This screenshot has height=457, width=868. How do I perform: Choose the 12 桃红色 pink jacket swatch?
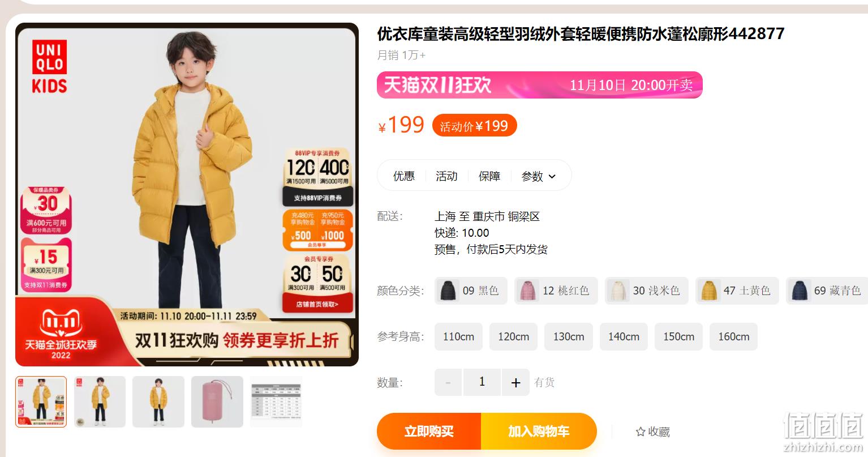click(x=556, y=291)
